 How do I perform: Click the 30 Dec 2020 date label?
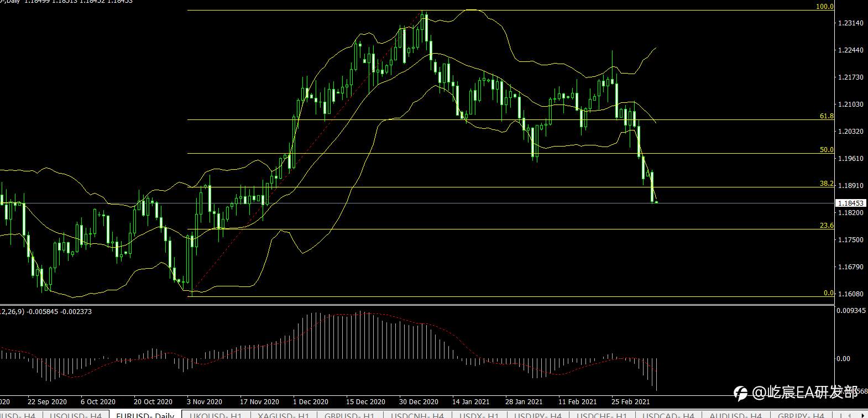coord(419,402)
